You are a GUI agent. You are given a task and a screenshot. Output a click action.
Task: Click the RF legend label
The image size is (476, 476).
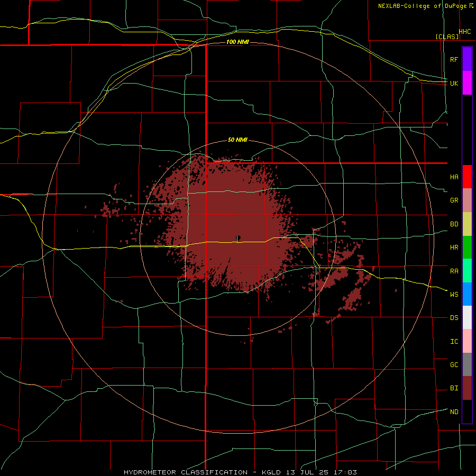coord(454,59)
